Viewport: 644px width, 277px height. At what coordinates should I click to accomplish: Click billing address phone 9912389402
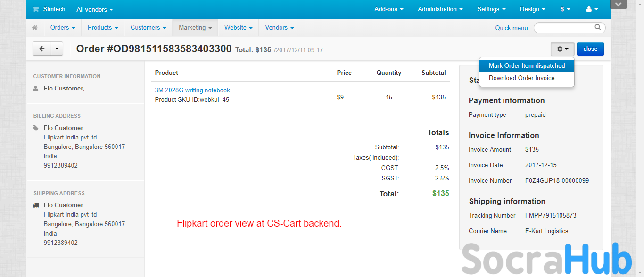point(61,166)
